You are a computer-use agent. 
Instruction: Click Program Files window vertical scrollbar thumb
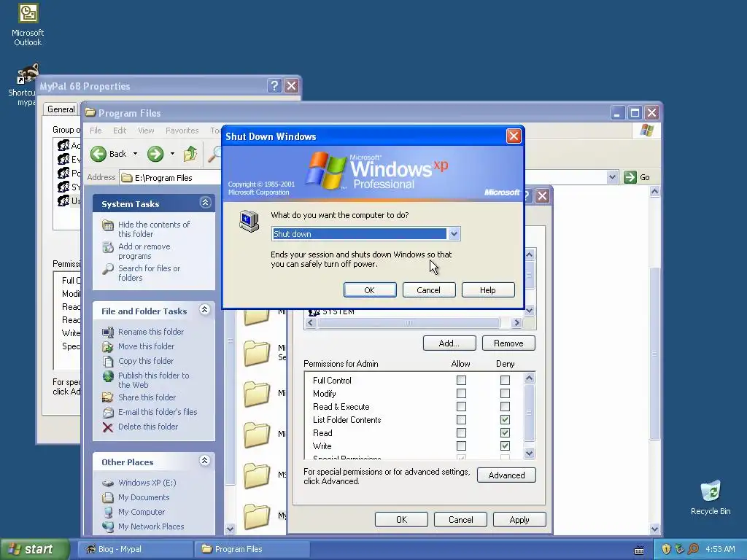(x=654, y=354)
